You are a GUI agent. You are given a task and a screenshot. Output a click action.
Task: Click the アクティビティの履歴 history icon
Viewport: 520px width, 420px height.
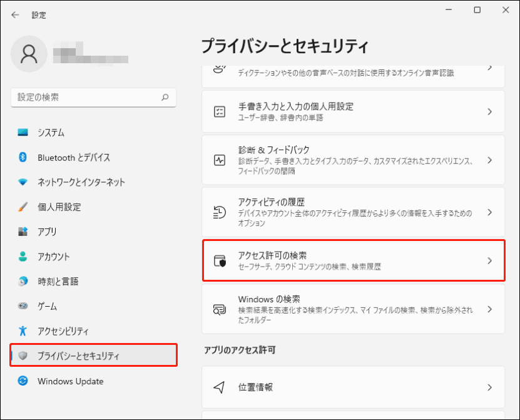coord(220,212)
